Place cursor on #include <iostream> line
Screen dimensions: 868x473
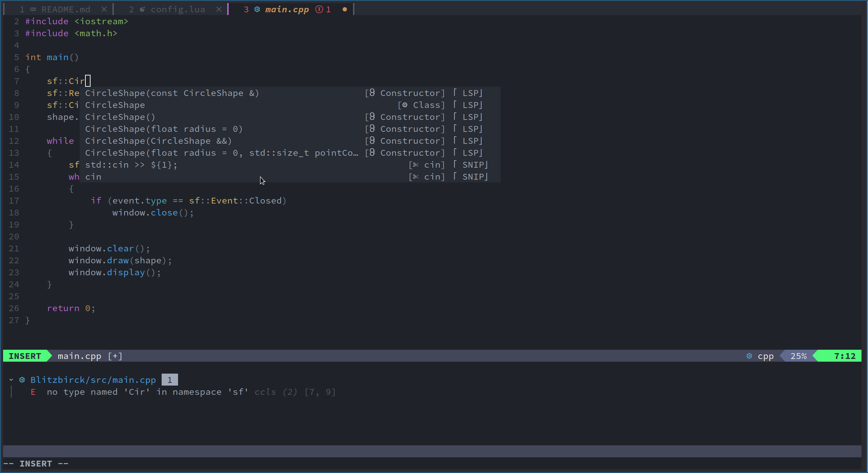[77, 21]
